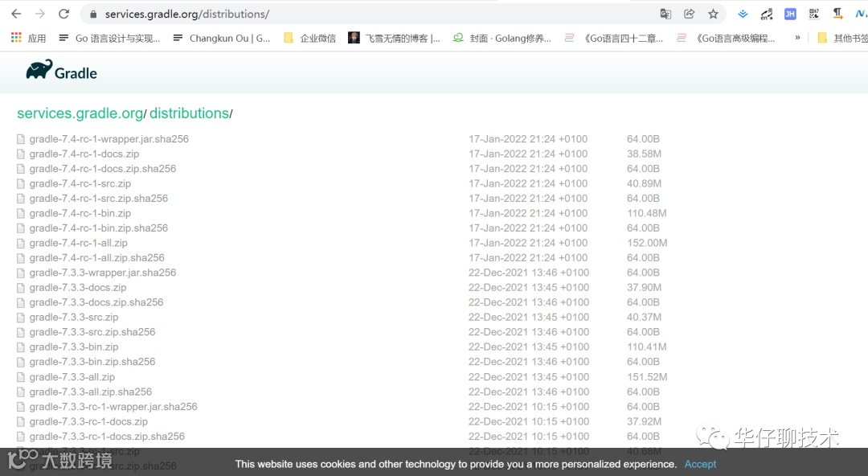This screenshot has width=868, height=476.
Task: Reload the page with the refresh icon
Action: click(x=63, y=14)
